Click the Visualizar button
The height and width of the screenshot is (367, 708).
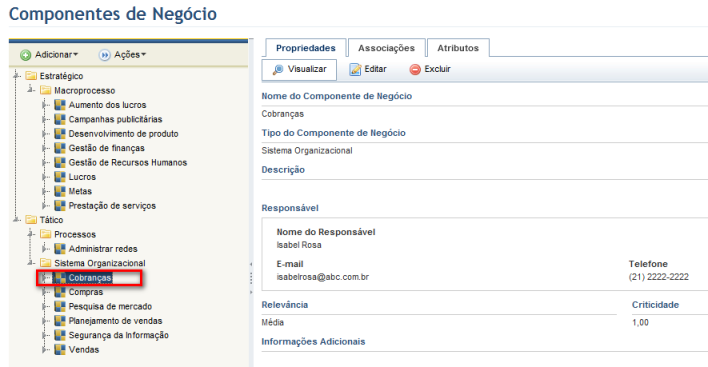click(x=299, y=70)
